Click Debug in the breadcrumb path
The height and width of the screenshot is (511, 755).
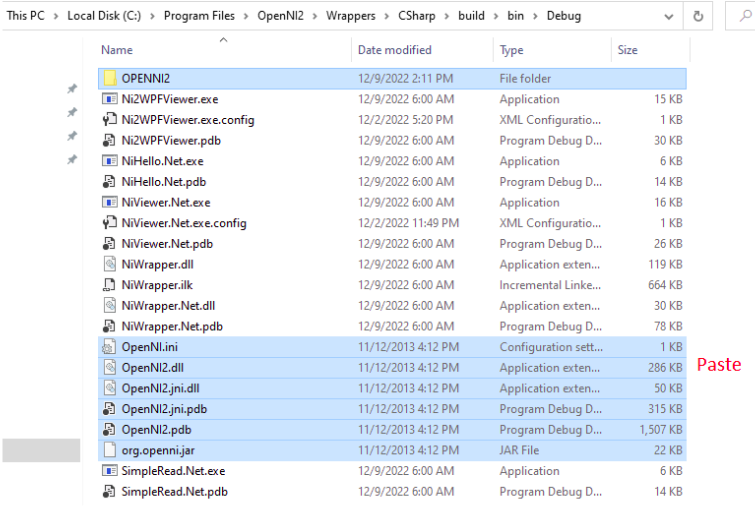coord(564,16)
